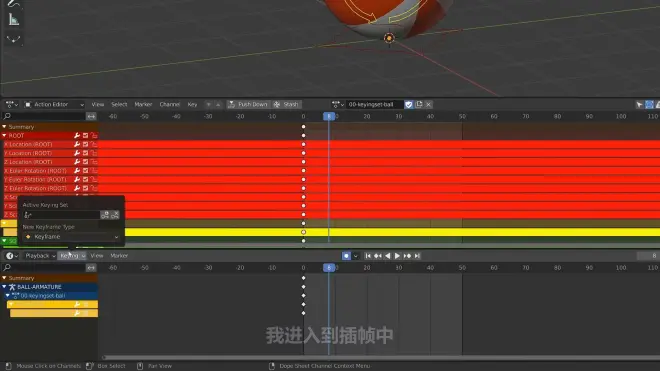Open the Playback popover
Screen dimensions: 660x371
(40, 256)
